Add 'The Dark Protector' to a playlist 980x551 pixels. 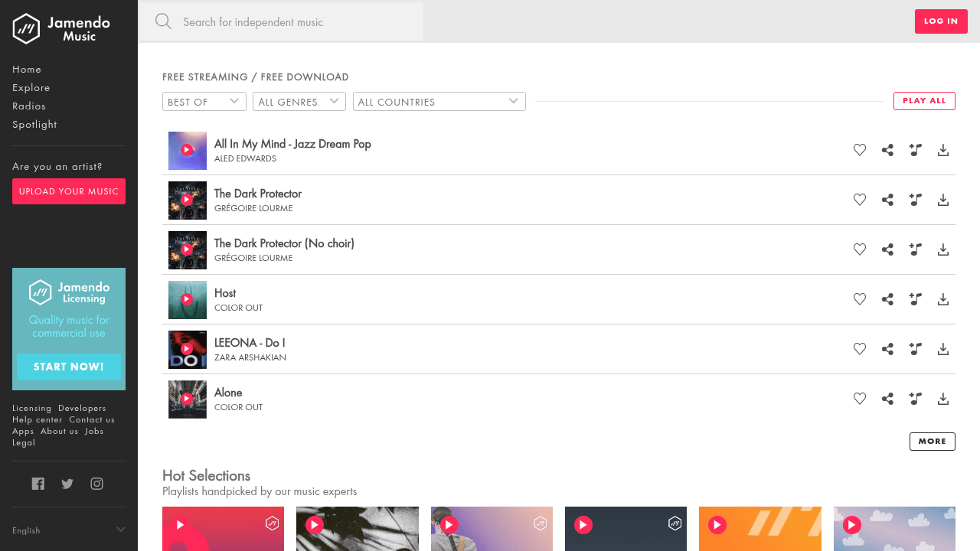(x=915, y=200)
